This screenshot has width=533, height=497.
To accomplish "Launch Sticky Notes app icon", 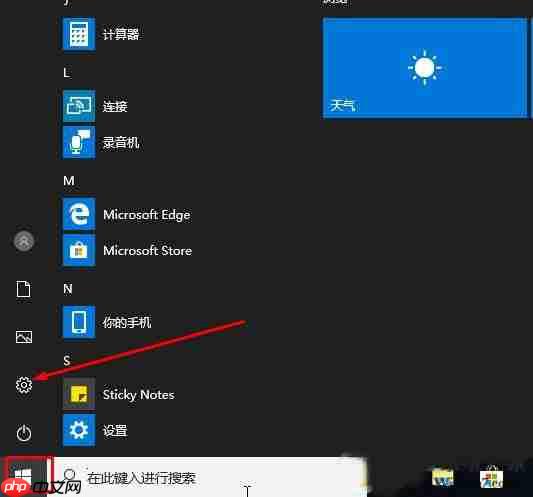I will 79,394.
